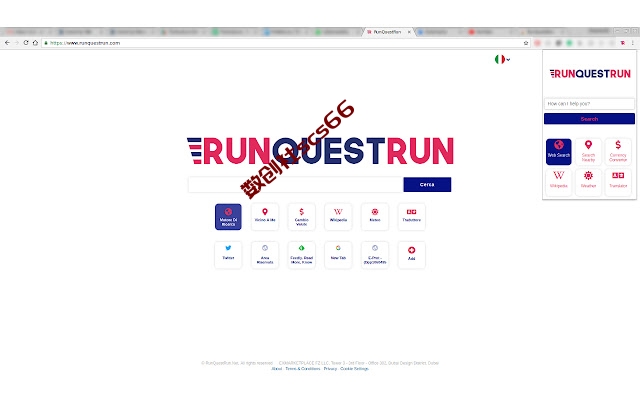Open Currency Converter in the extension popup
The height and width of the screenshot is (400, 640).
coord(618,151)
